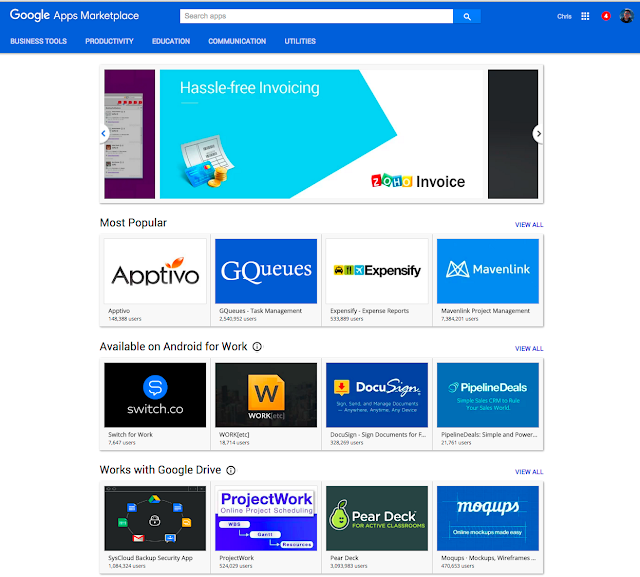Click View All for Most Popular
640x577 pixels.
coord(529,225)
